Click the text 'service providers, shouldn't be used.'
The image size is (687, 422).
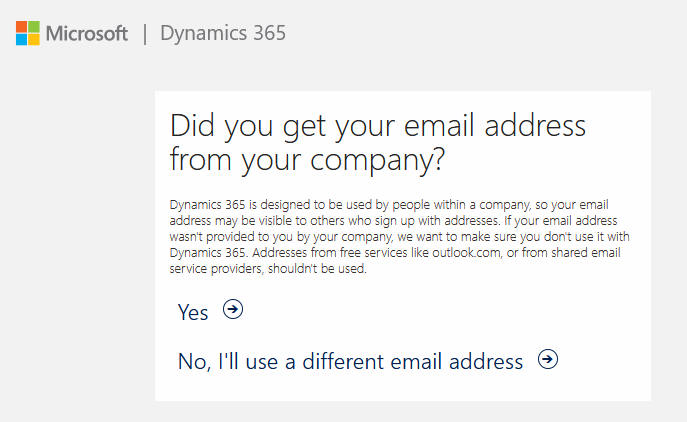268,269
